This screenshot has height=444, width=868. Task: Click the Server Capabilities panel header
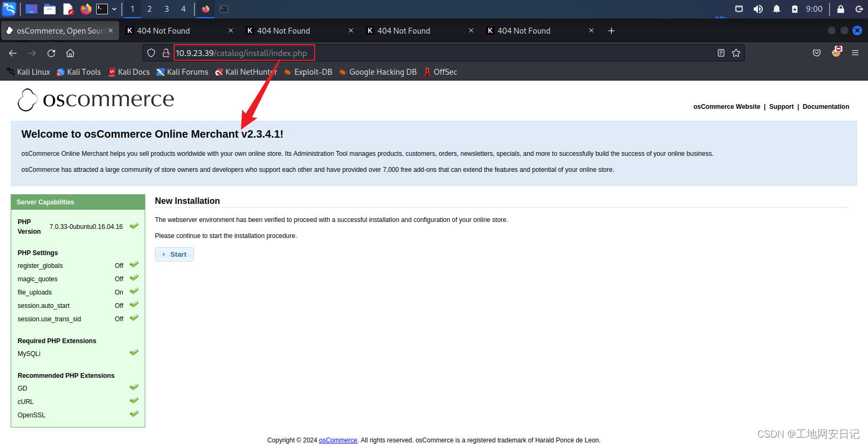pyautogui.click(x=78, y=202)
